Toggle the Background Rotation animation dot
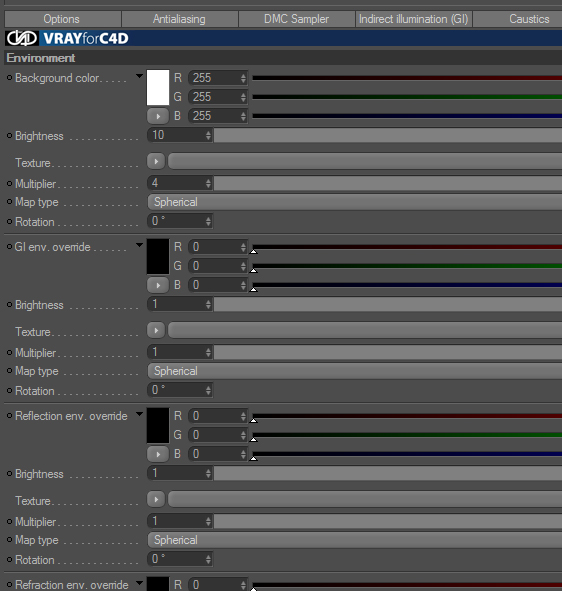This screenshot has width=562, height=591. (x=9, y=222)
